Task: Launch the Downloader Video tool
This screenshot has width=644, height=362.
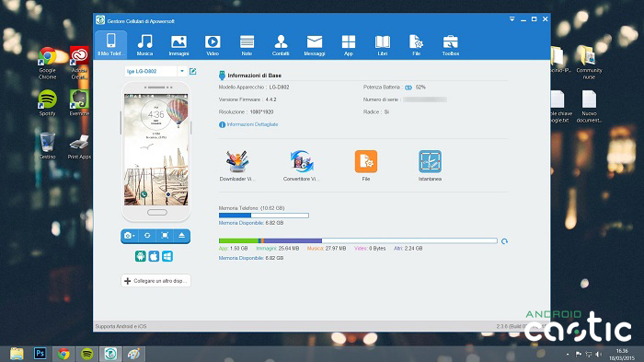Action: (x=237, y=166)
